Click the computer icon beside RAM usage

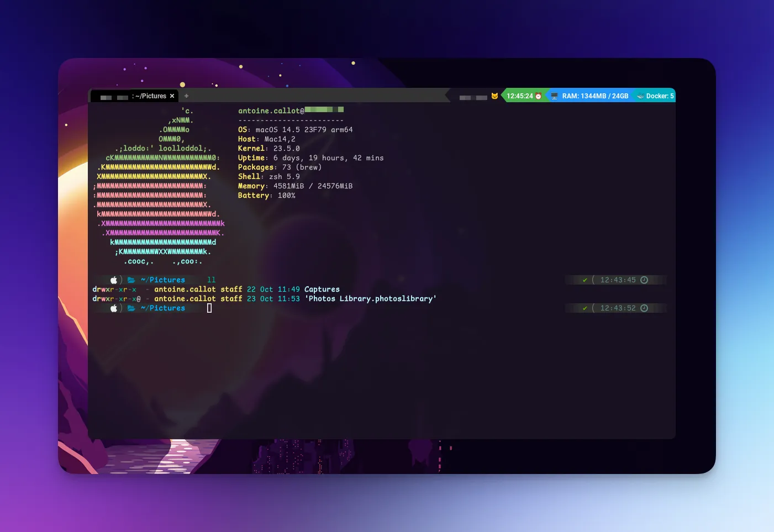click(554, 96)
